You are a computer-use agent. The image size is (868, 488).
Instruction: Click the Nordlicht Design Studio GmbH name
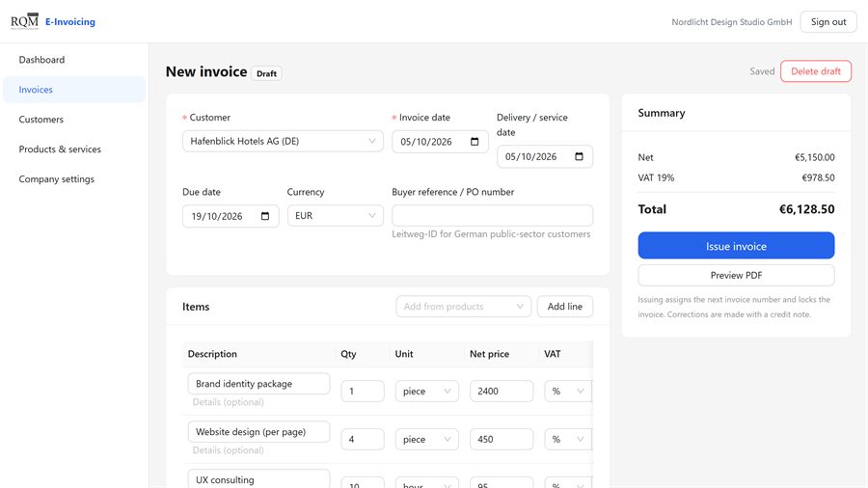(x=731, y=22)
